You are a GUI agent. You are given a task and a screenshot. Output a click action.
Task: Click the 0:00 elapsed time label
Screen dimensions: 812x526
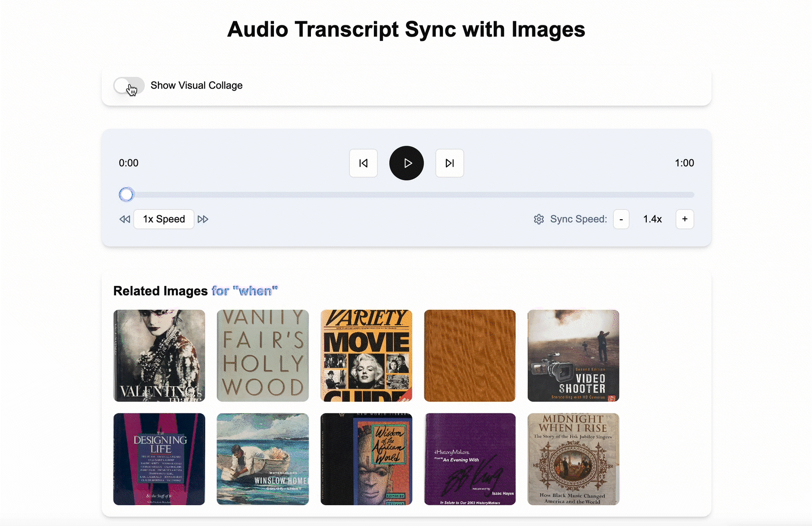click(x=129, y=163)
